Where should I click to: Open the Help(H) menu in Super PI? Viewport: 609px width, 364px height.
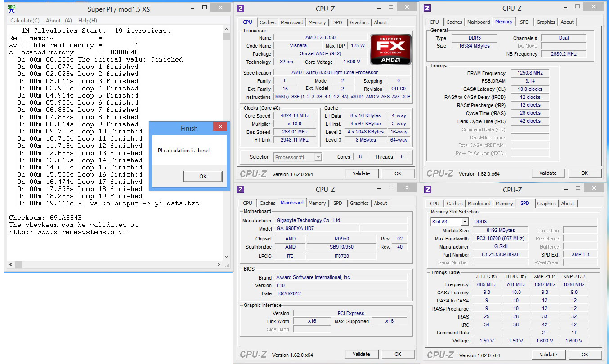click(x=88, y=21)
